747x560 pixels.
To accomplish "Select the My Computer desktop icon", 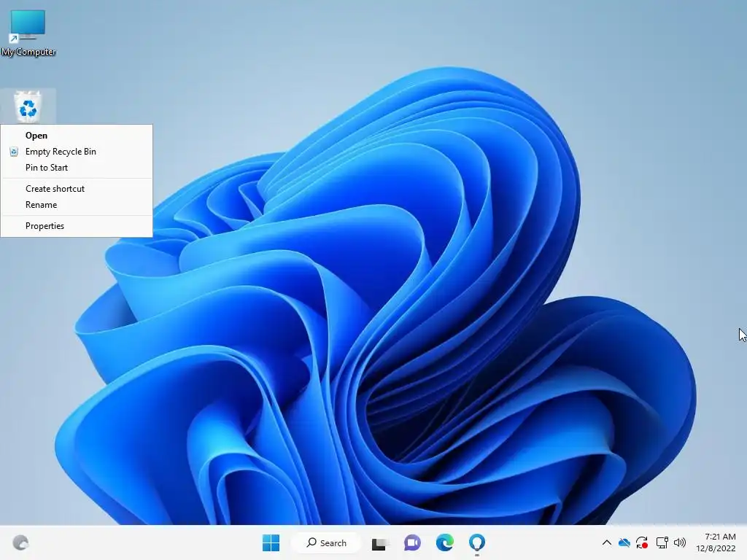I will pyautogui.click(x=28, y=32).
